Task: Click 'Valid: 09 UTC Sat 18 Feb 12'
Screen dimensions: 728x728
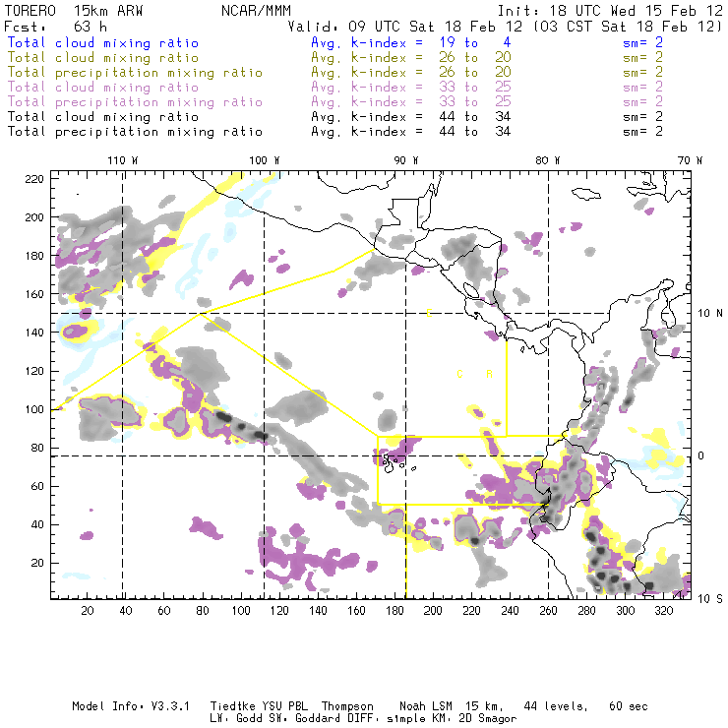Action: coord(405,27)
